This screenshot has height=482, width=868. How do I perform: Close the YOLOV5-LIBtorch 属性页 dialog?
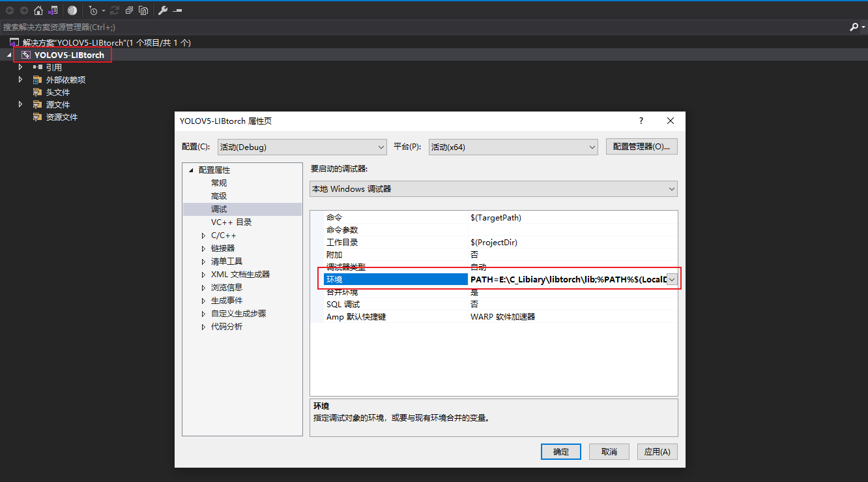coord(671,121)
